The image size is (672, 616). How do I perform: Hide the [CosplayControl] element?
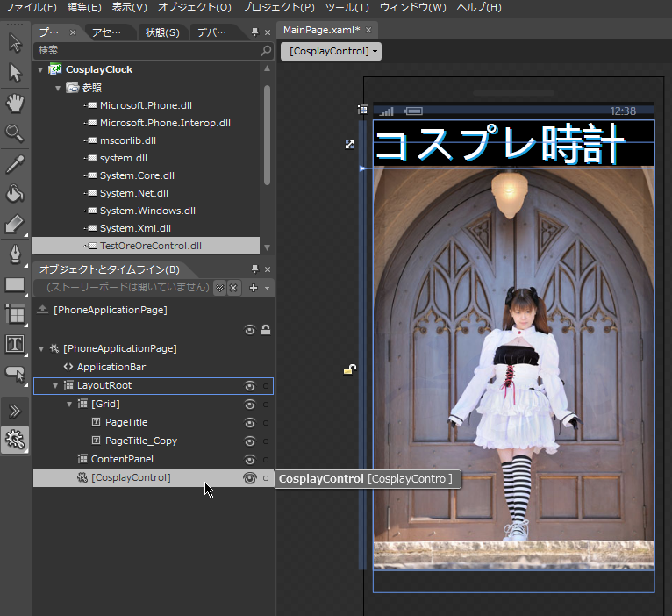point(250,478)
